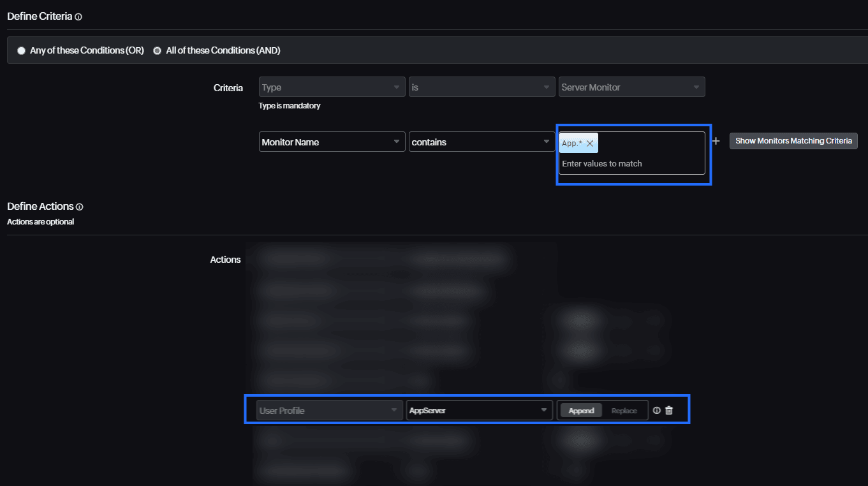Delete the User Profile action with trash icon

[669, 411]
